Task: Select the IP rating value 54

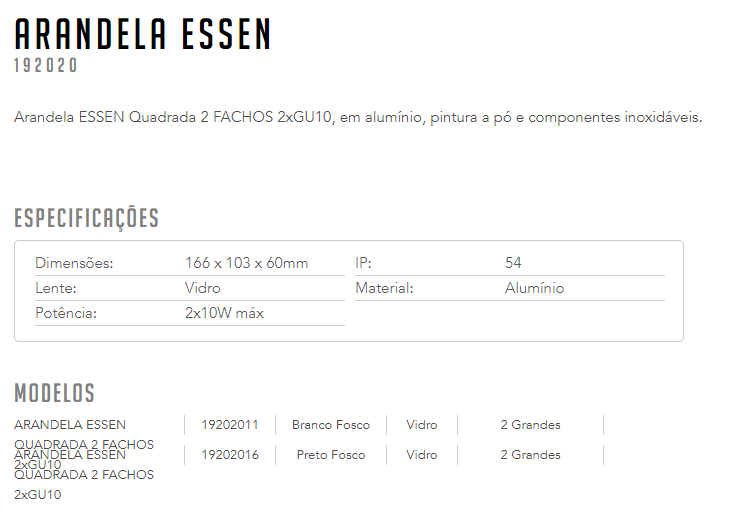Action: click(x=513, y=263)
